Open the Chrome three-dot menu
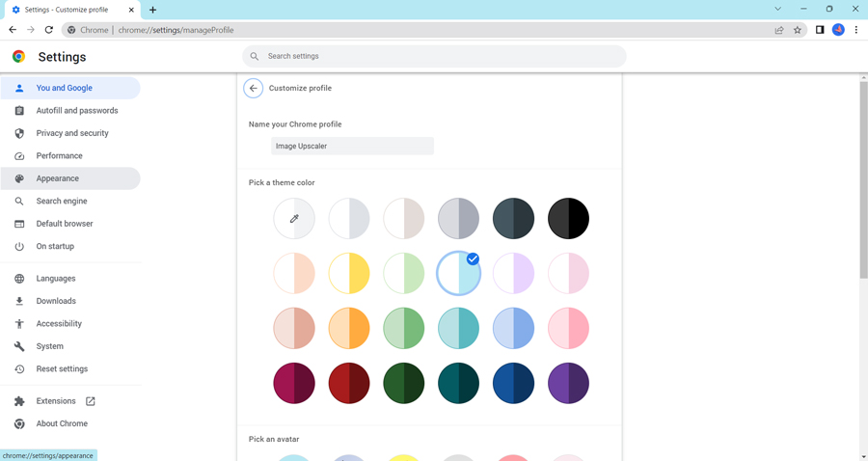Screen dimensions: 868x461 (x=855, y=30)
